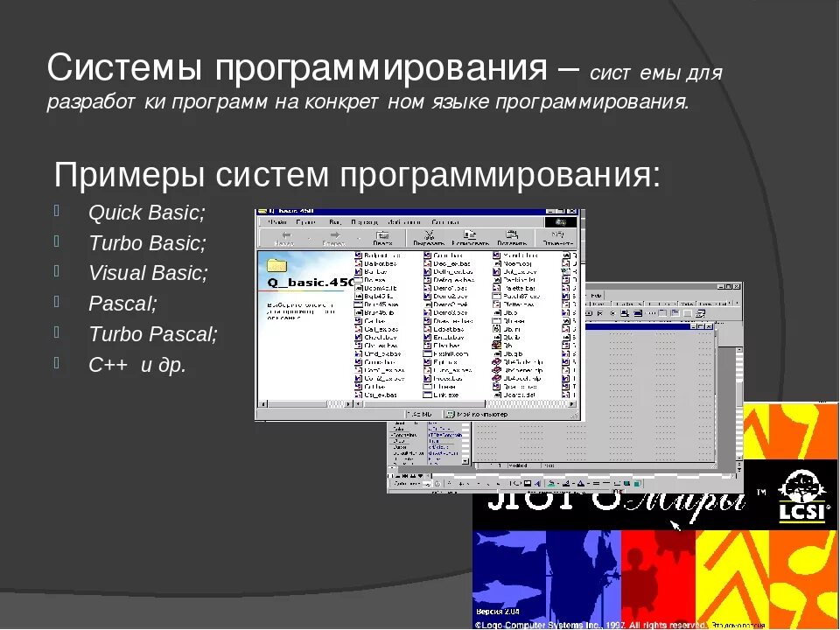Click the Forward arrow in the Explorer toolbar
This screenshot has height=630, width=840.
335,234
